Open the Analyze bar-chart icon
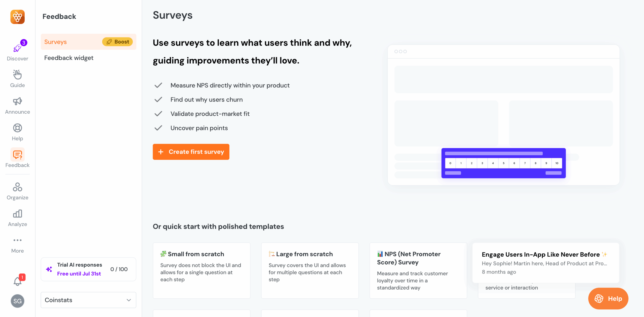This screenshot has height=317, width=644. click(x=17, y=214)
